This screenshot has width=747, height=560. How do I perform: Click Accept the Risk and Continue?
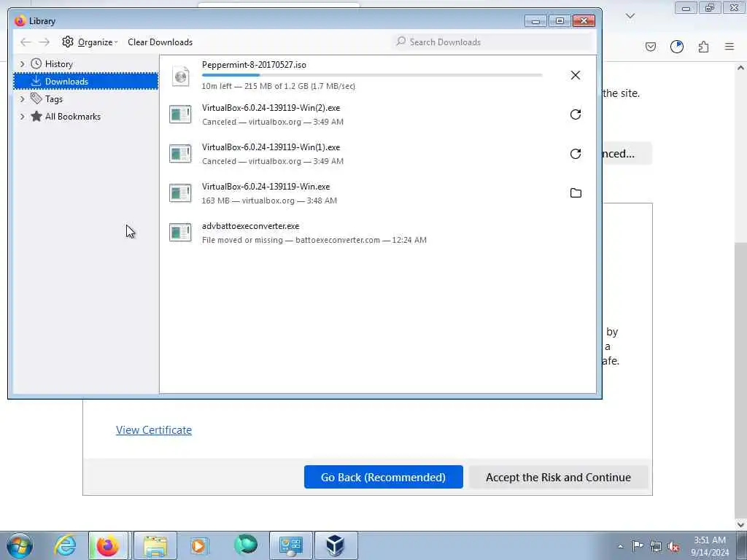click(x=558, y=477)
